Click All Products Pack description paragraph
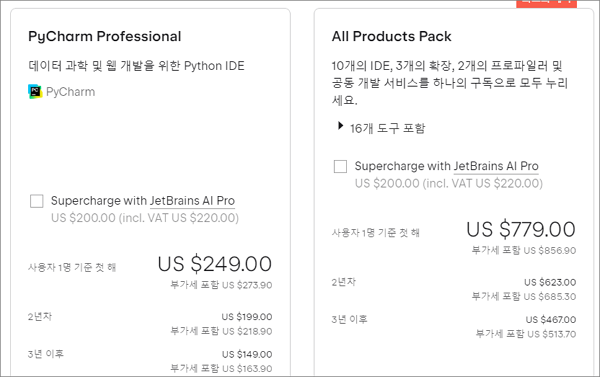The width and height of the screenshot is (600, 377). coord(450,83)
